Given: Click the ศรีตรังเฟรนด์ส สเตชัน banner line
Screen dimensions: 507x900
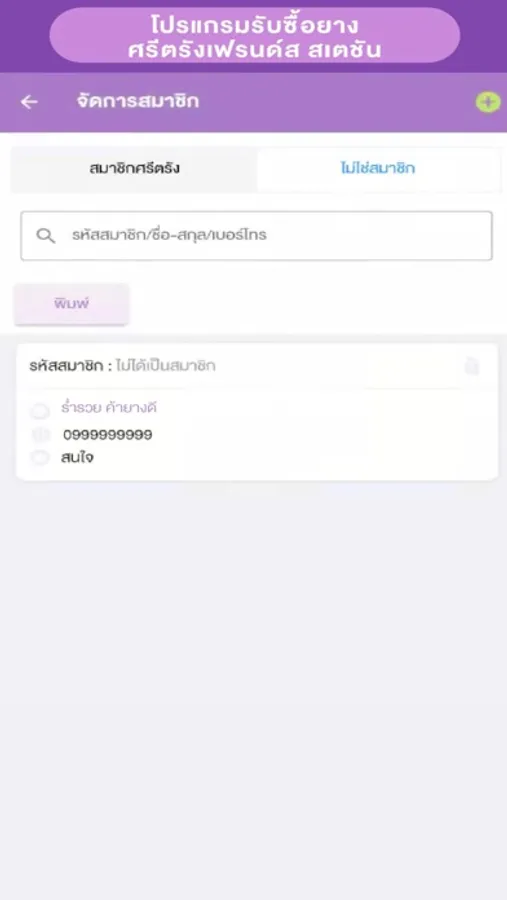Looking at the screenshot, I should 254,49.
